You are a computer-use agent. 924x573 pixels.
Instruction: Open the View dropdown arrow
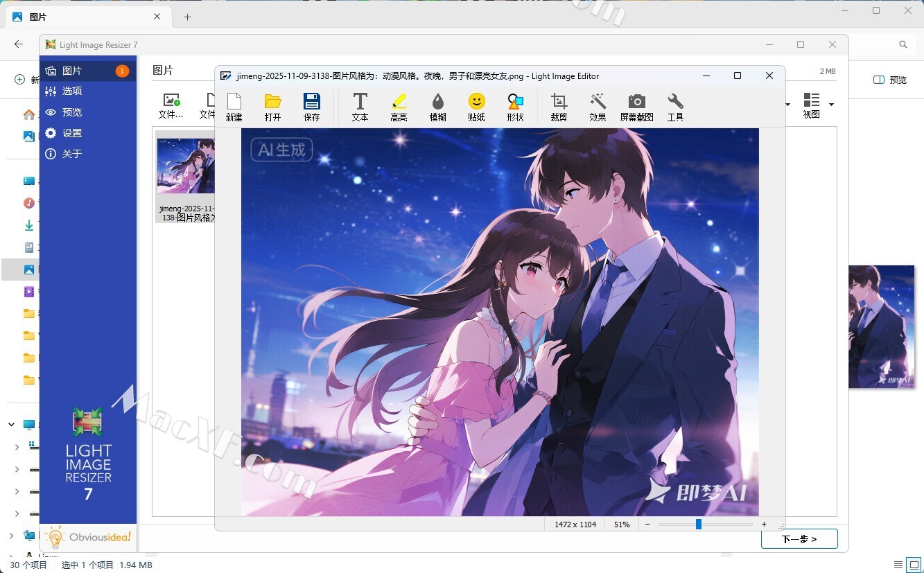tap(831, 105)
